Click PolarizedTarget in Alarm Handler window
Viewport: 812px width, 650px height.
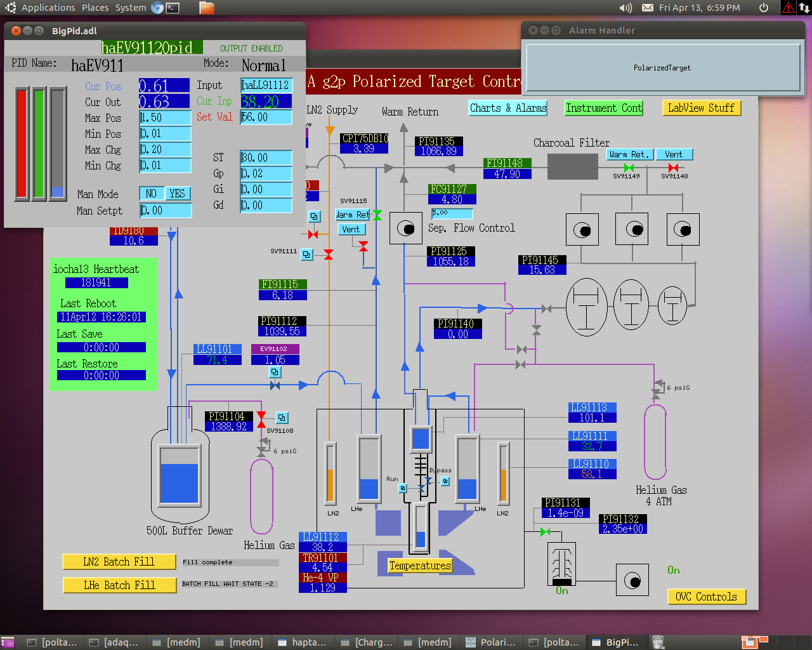click(x=662, y=68)
